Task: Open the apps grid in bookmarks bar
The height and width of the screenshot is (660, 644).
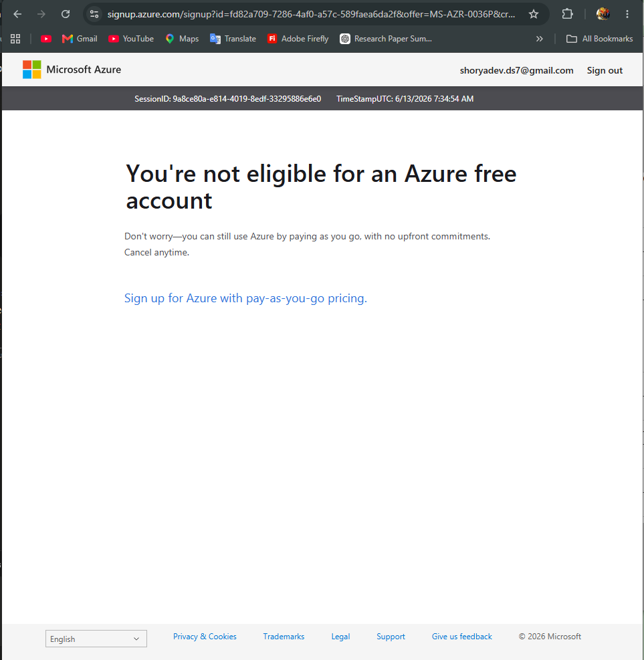Action: 15,39
